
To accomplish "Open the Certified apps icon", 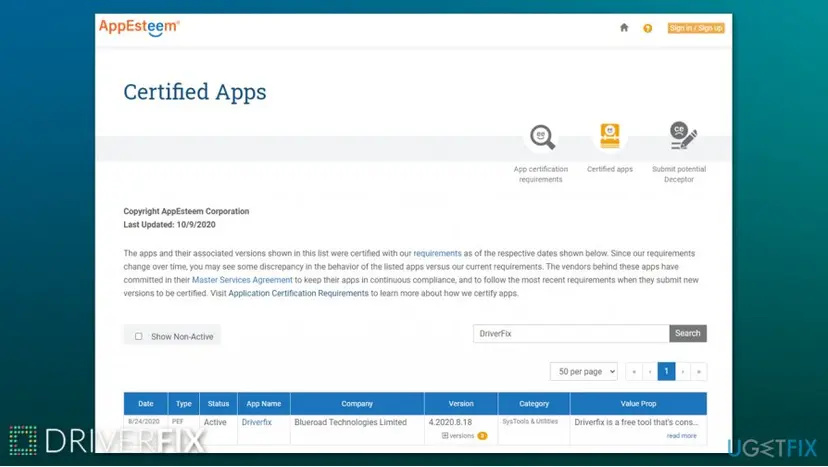I will (610, 136).
